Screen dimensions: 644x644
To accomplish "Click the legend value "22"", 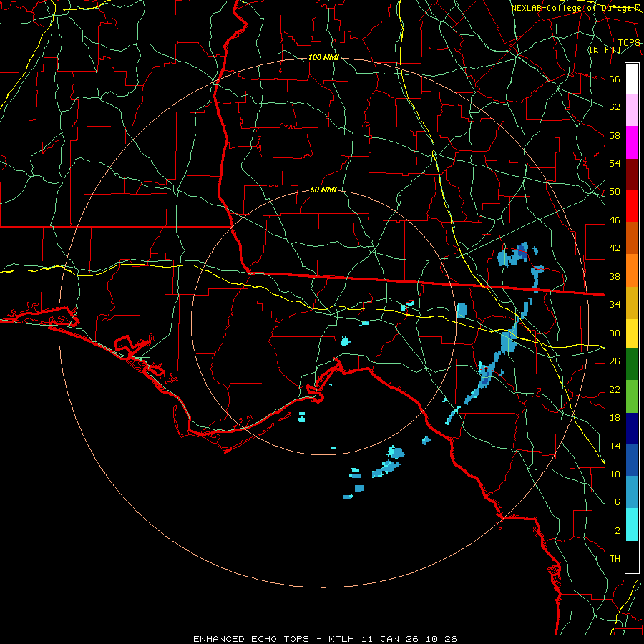I will 615,389.
